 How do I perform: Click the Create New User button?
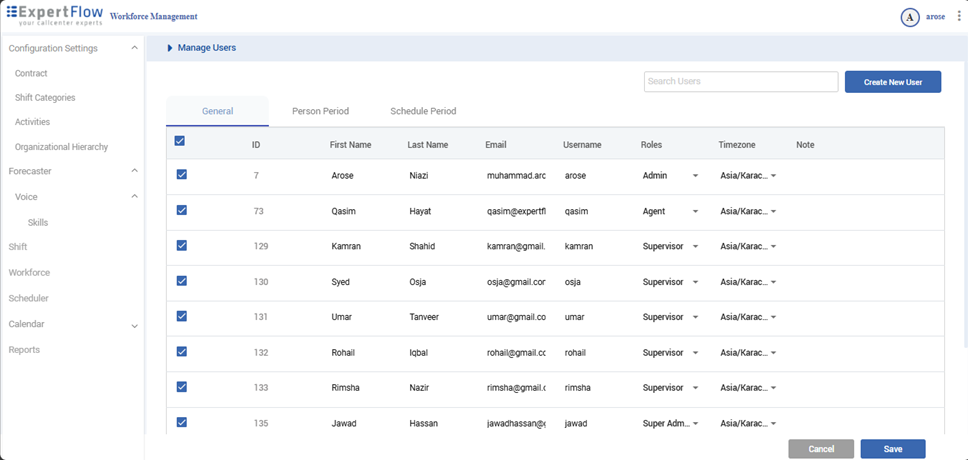(892, 82)
